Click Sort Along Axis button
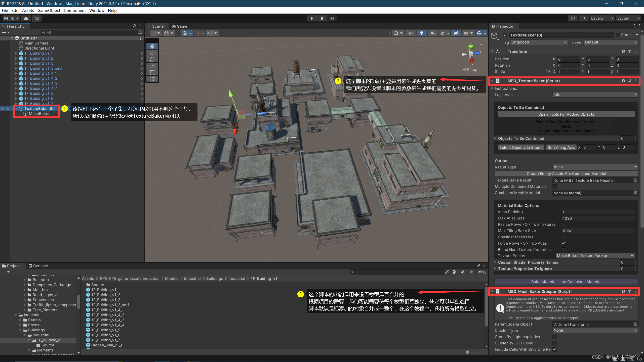Image resolution: width=644 pixels, height=362 pixels. (x=561, y=148)
